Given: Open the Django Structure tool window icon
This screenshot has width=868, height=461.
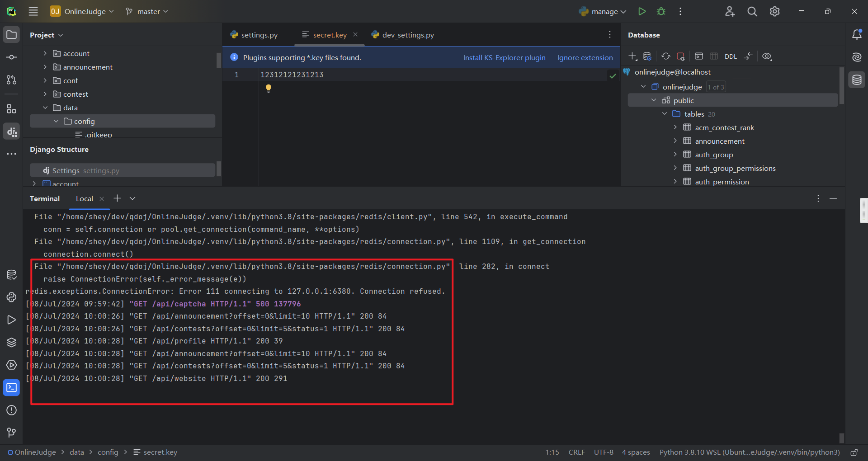Looking at the screenshot, I should tap(11, 132).
